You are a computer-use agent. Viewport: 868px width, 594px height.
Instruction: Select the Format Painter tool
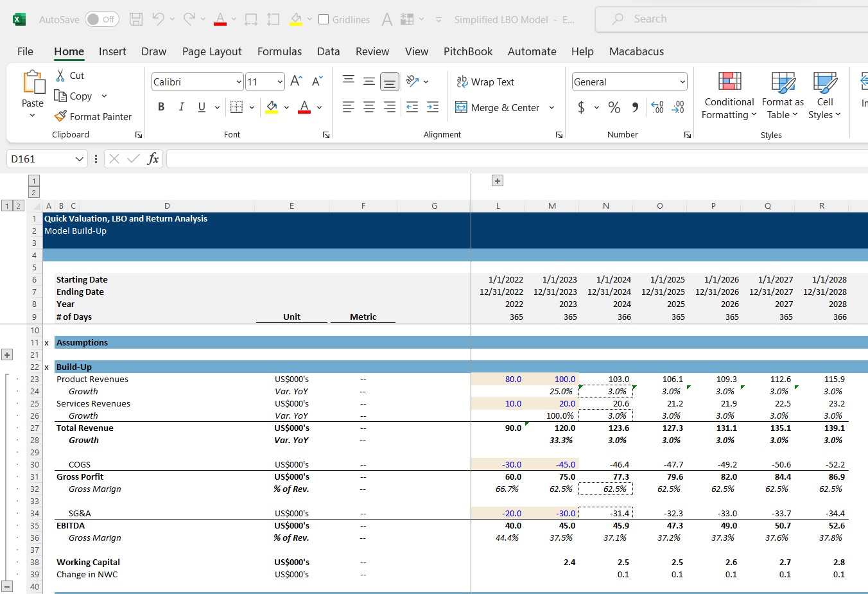coord(94,116)
